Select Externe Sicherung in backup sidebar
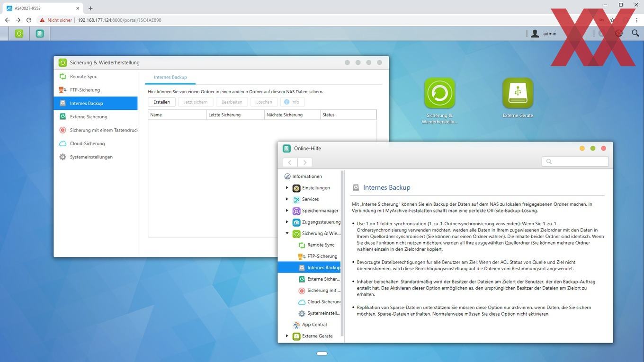Screen dimensions: 644x362 (x=96, y=116)
